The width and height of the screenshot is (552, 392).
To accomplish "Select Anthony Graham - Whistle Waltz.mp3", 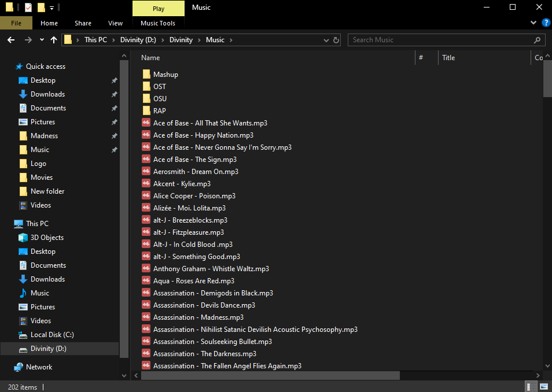I will point(211,269).
